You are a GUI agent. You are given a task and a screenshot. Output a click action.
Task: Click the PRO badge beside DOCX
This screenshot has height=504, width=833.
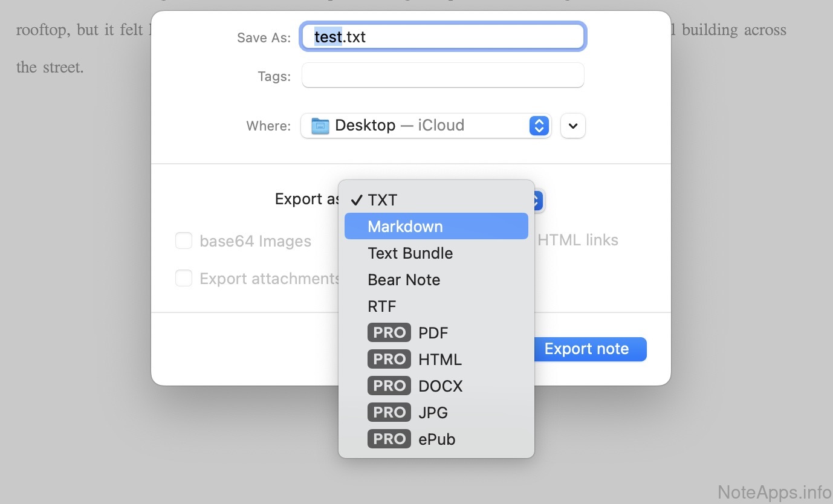tap(389, 386)
